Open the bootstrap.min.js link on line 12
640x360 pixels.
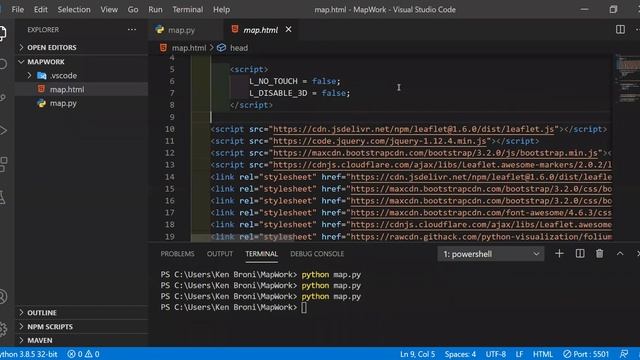[x=435, y=153]
